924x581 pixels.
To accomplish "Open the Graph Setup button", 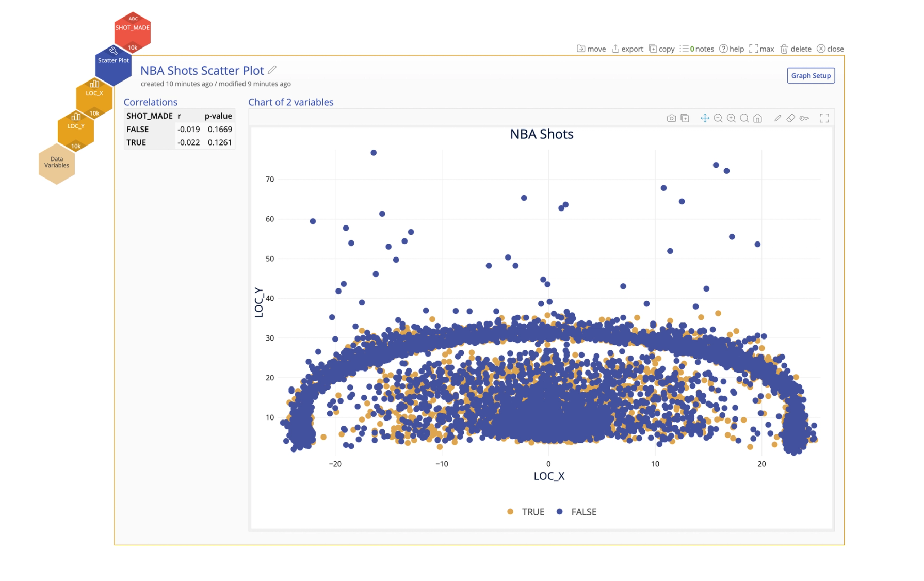I will (810, 76).
